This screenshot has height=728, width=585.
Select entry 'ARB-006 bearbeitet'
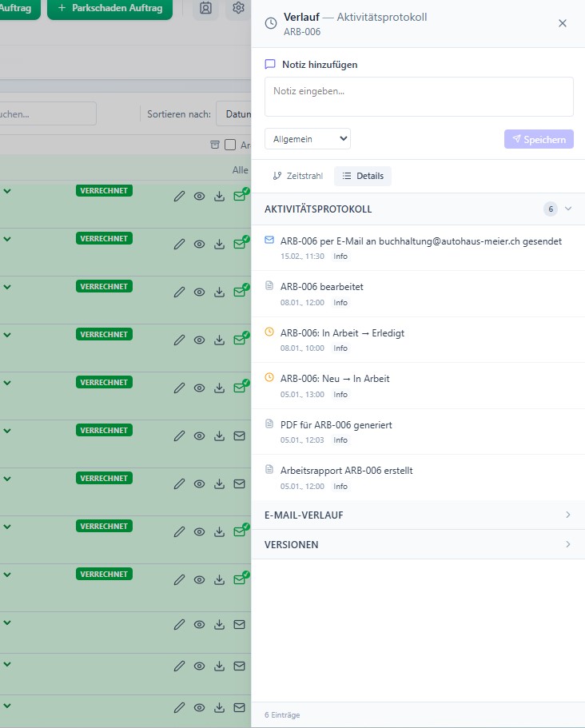tap(418, 294)
